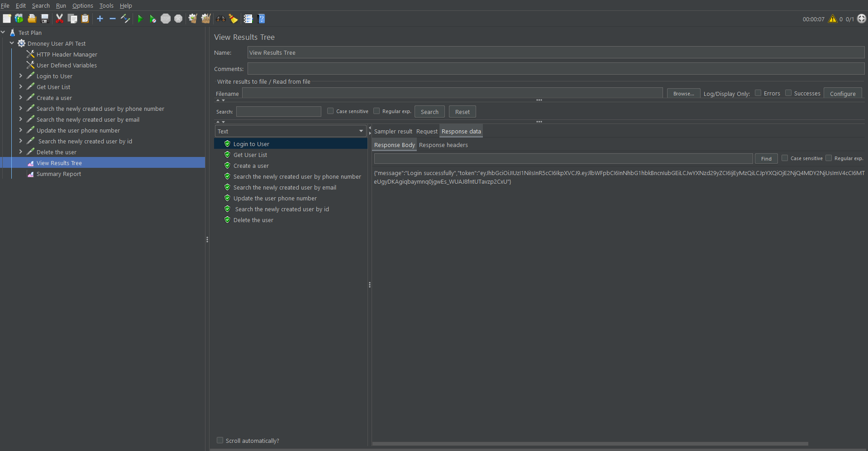Open the Templates icon in the toolbar

pyautogui.click(x=19, y=19)
